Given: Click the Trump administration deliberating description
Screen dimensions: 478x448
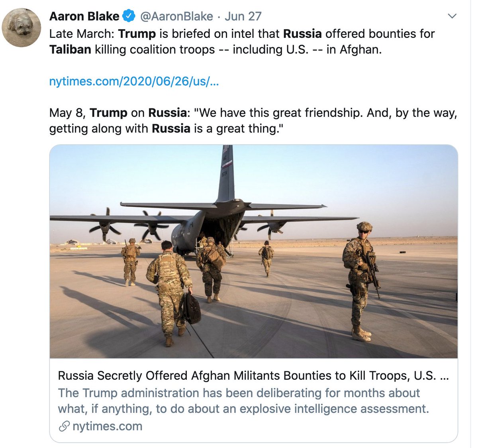Looking at the screenshot, I should coord(243,401).
